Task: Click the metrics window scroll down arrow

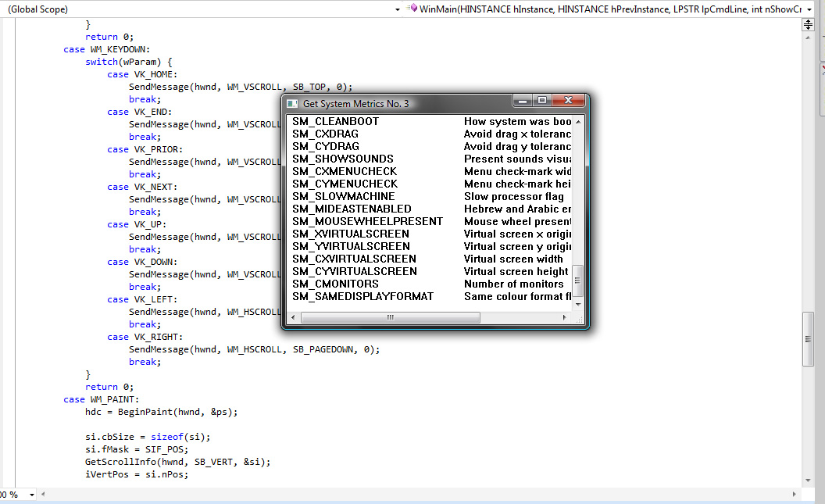Action: pos(578,305)
